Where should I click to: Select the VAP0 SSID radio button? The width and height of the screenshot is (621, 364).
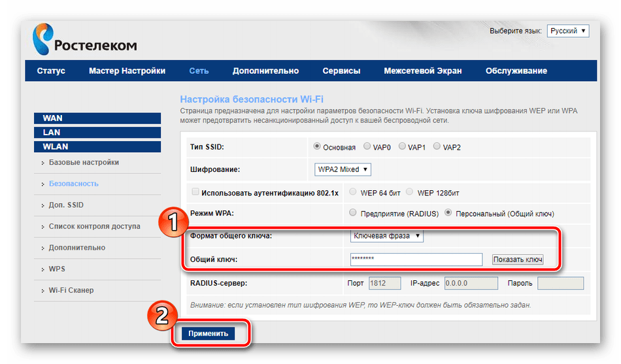367,147
